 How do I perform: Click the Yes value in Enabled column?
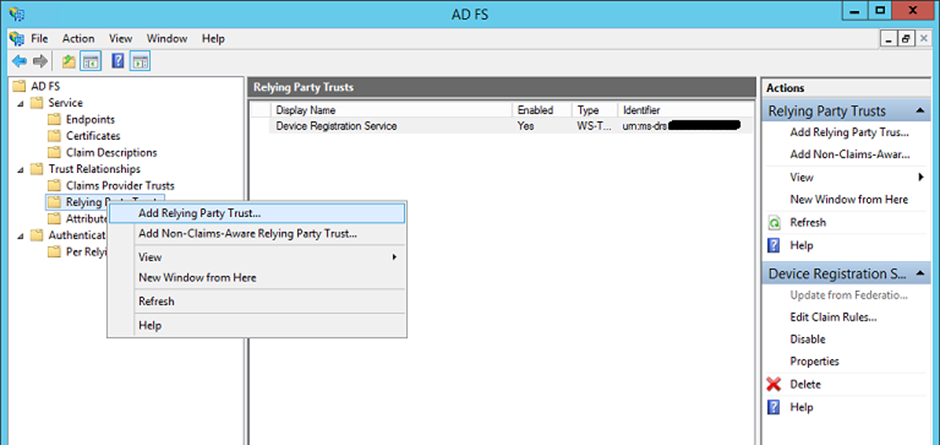pyautogui.click(x=526, y=126)
